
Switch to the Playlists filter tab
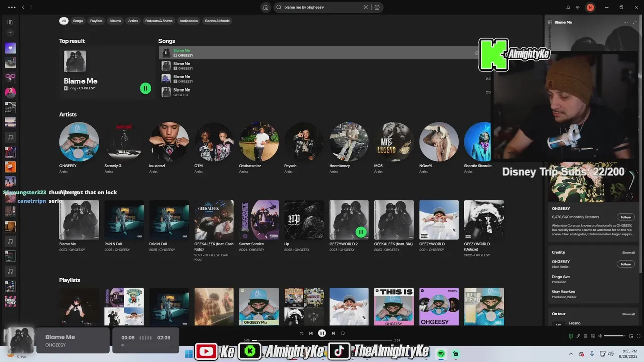[96, 21]
